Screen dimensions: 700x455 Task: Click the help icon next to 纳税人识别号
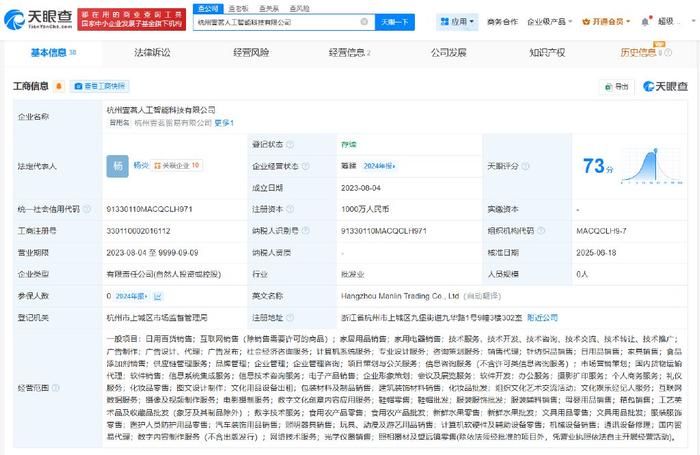(305, 230)
